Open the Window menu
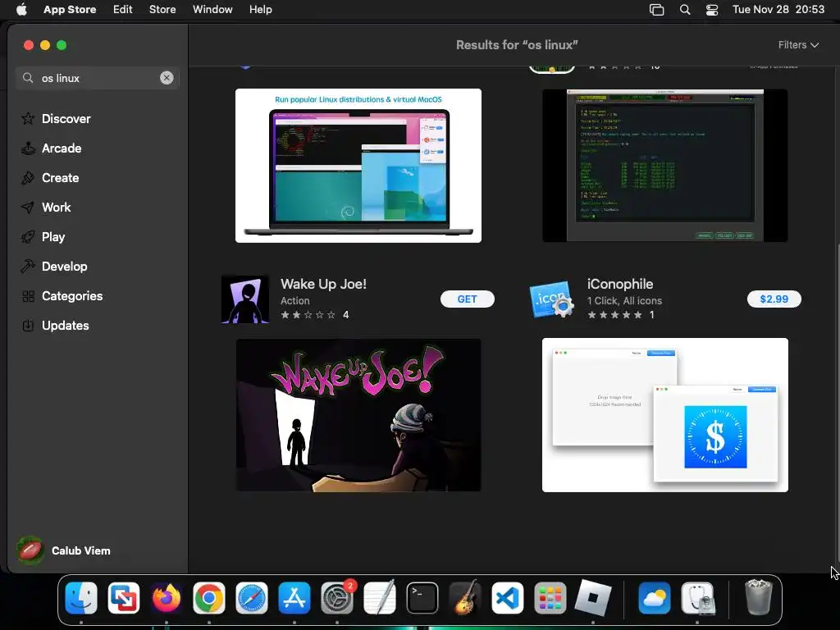 [x=212, y=9]
